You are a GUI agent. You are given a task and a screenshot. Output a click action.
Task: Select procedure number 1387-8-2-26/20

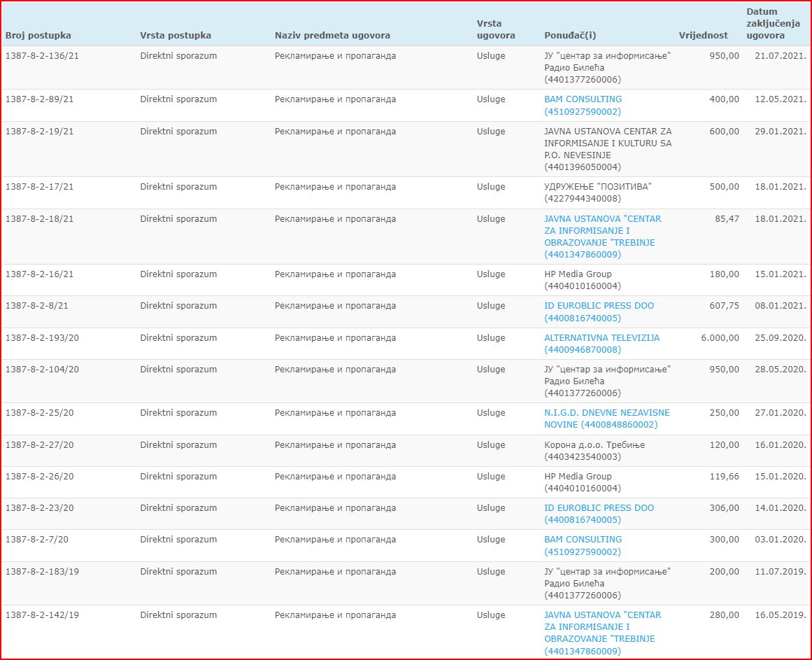[x=39, y=477]
